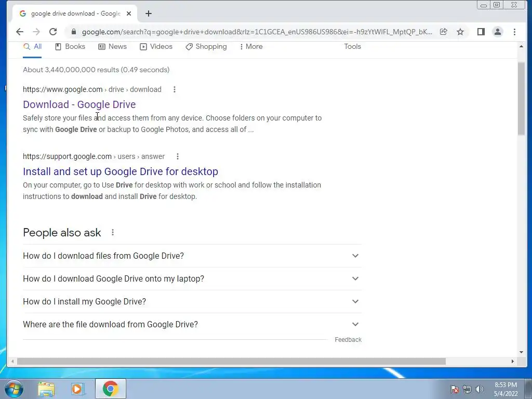Click the scroll left arrow
This screenshot has height=399, width=532.
[12, 362]
